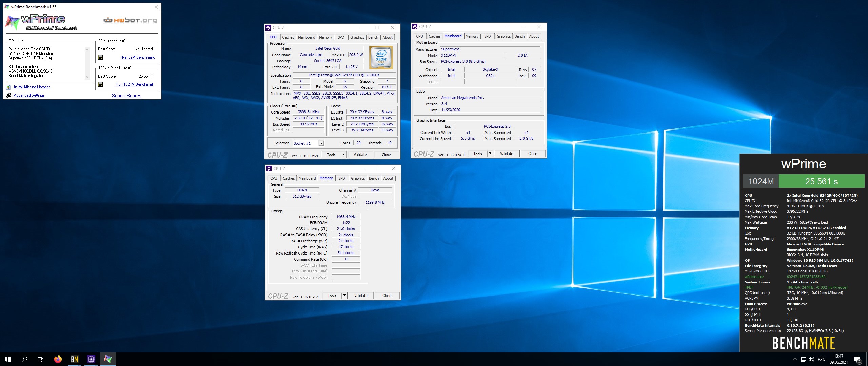This screenshot has width=868, height=366.
Task: Click Tools button in Memory window
Action: 332,296
